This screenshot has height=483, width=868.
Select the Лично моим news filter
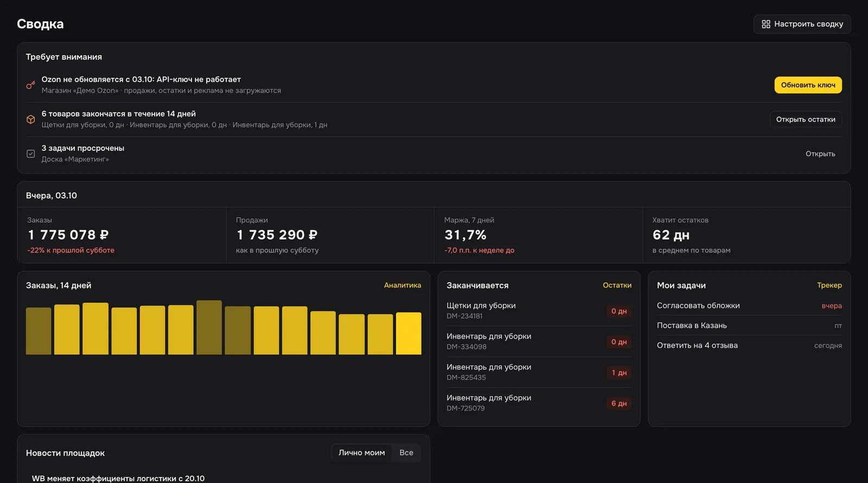point(362,453)
